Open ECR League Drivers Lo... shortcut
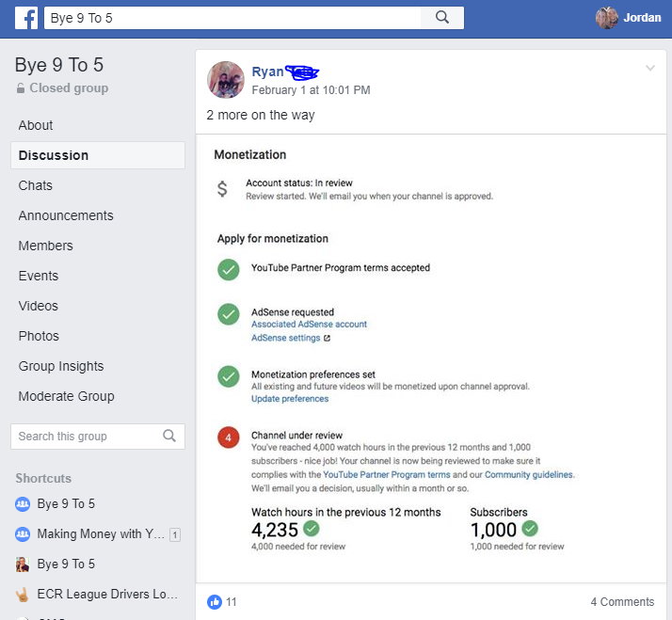Viewport: 672px width, 620px height. tap(107, 595)
